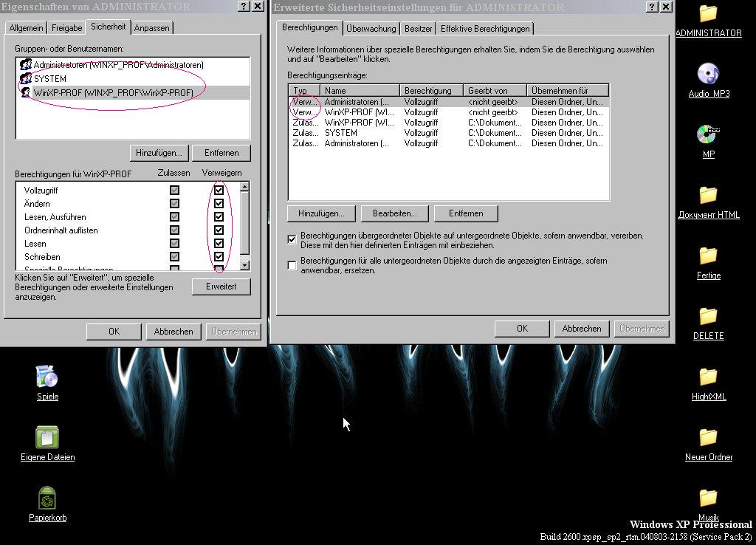This screenshot has width=756, height=545.
Task: Click Abbrechen in the Eigenschaften dialog
Action: [173, 332]
